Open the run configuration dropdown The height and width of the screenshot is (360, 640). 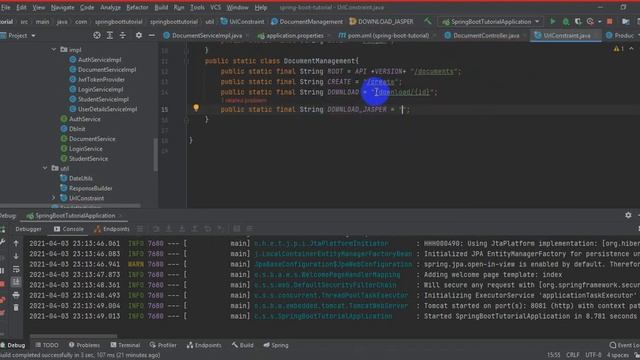tap(491, 22)
